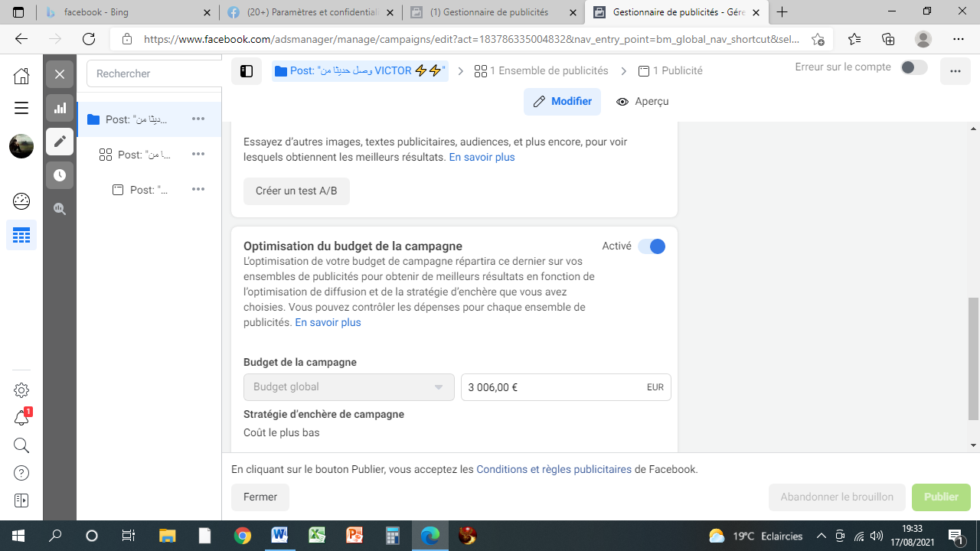Switch to the Aperçu tab
Screen dimensions: 980x551
click(642, 102)
